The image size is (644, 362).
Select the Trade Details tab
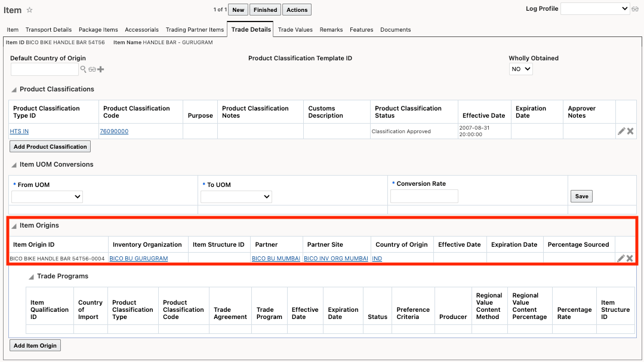tap(251, 29)
